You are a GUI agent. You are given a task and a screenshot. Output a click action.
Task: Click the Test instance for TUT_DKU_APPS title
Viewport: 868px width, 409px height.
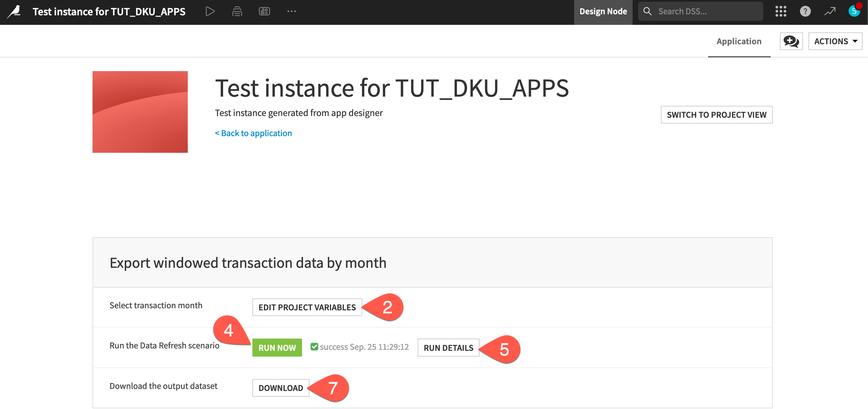(x=392, y=88)
